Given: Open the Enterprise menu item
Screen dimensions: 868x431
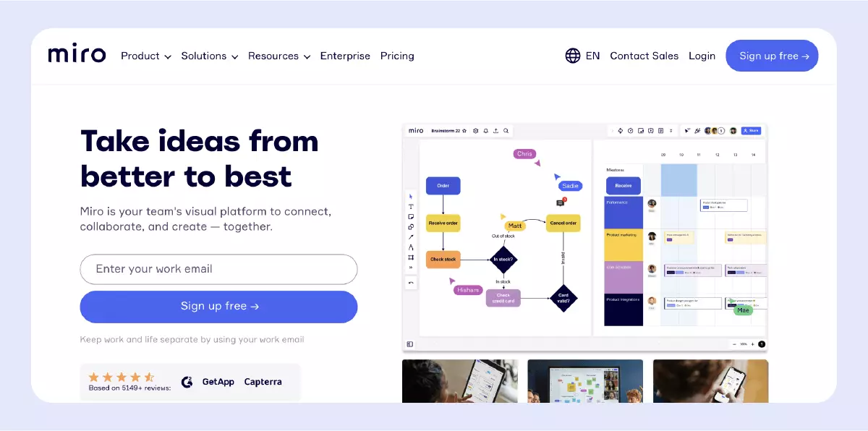Looking at the screenshot, I should 345,56.
